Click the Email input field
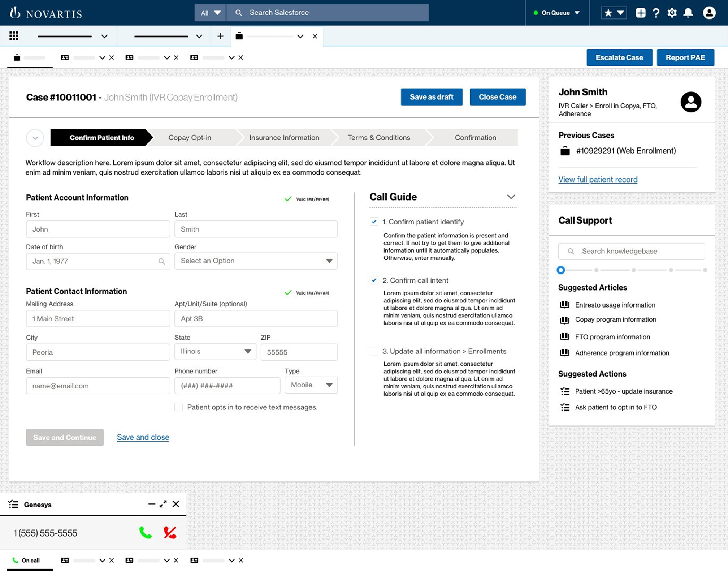Screen dimensions: 728x571 click(98, 386)
